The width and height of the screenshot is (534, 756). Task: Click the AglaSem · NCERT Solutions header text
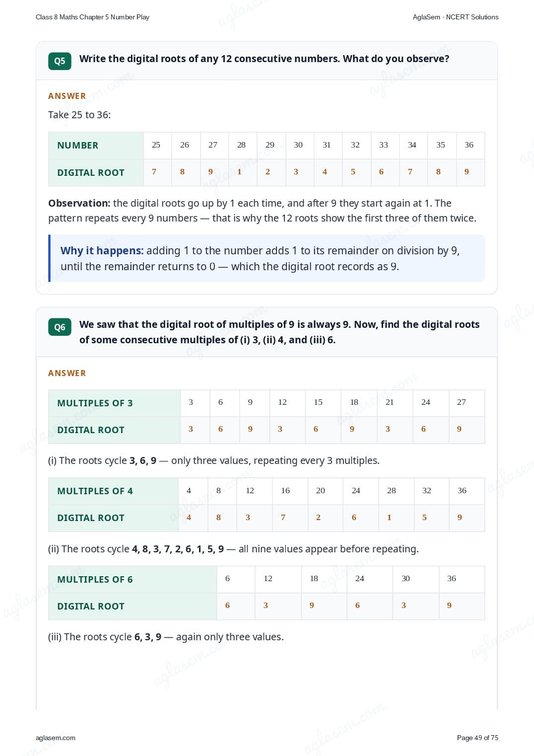point(456,17)
